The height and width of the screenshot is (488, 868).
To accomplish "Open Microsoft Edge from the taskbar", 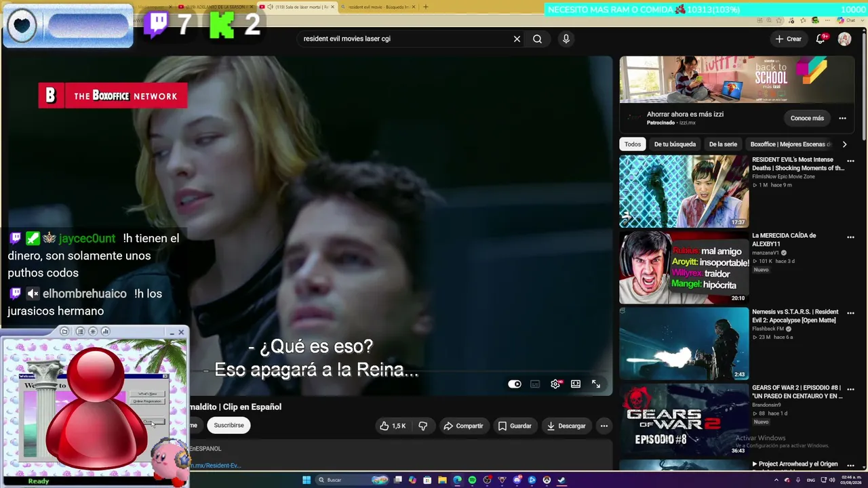I will 457,480.
